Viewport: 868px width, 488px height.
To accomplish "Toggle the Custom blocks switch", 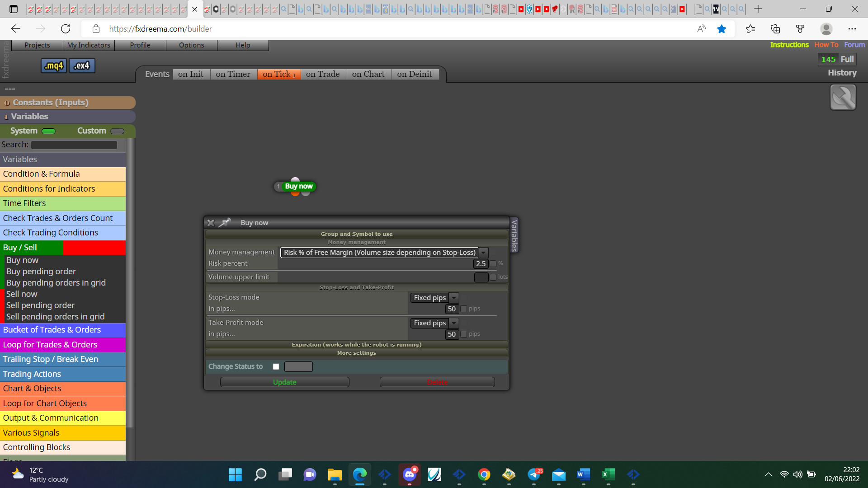I will (x=117, y=131).
